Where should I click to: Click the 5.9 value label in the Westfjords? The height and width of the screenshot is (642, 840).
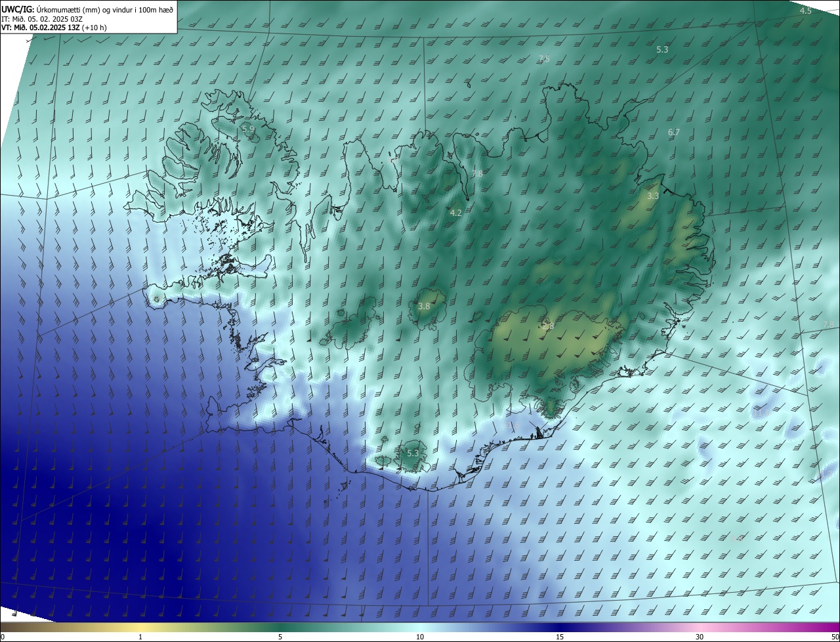point(248,129)
